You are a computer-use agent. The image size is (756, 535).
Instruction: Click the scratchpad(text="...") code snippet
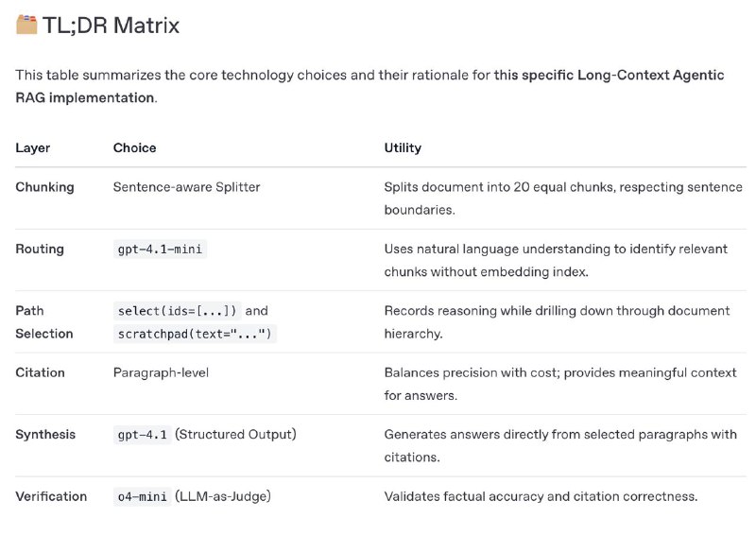coord(195,335)
